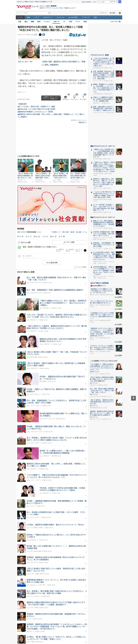This screenshot has width=138, height=644.
Task: Share the article on Facebook
Action: click(44, 35)
